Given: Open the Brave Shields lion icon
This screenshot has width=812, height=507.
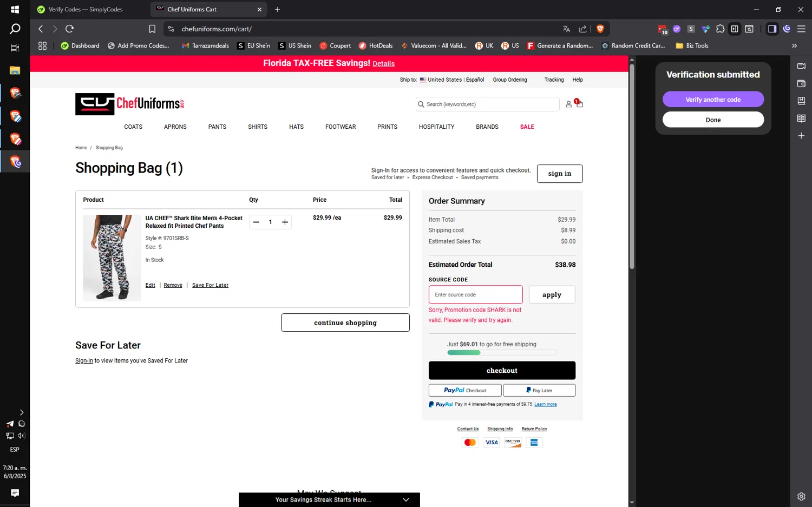Looking at the screenshot, I should (x=600, y=29).
